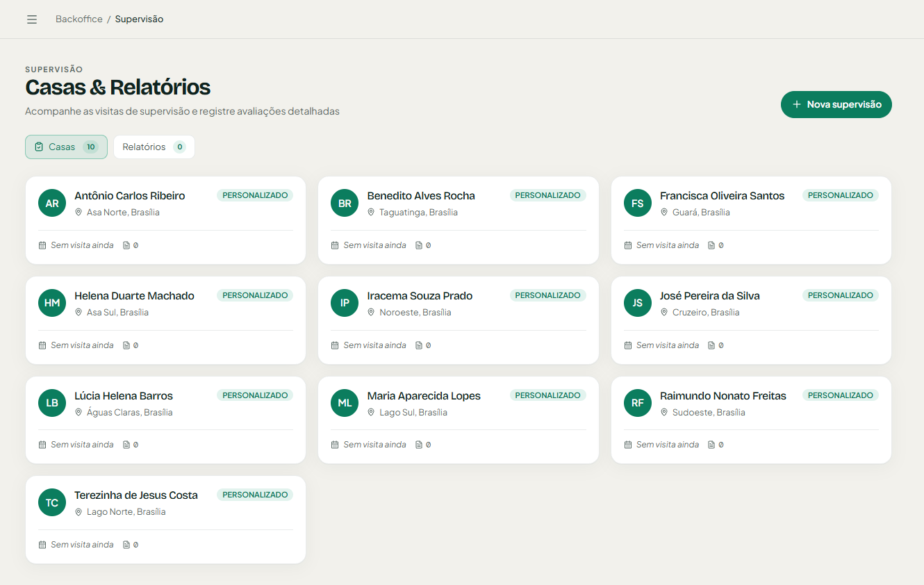The height and width of the screenshot is (585, 924).
Task: Click the "Sudoeste, Brasília" location text
Action: point(709,413)
